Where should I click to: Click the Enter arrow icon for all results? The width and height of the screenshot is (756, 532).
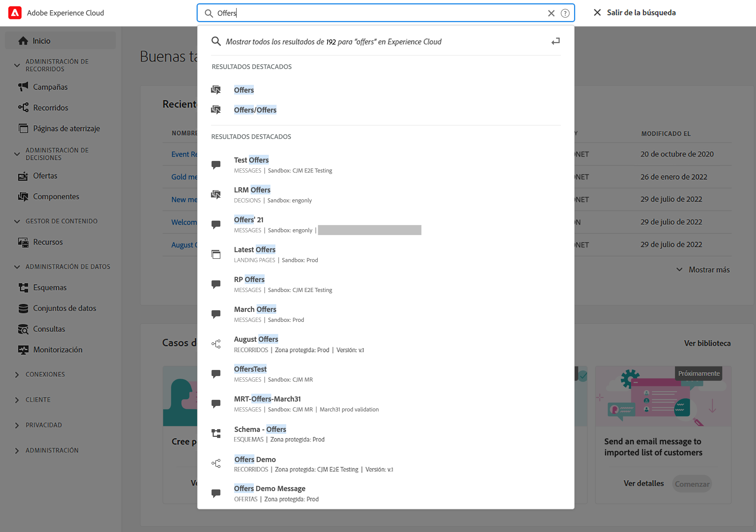[556, 41]
